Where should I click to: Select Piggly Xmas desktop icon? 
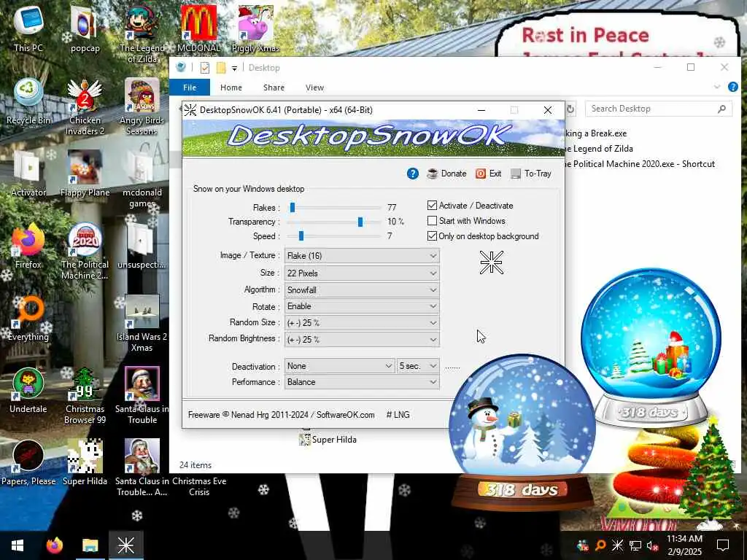tap(255, 28)
